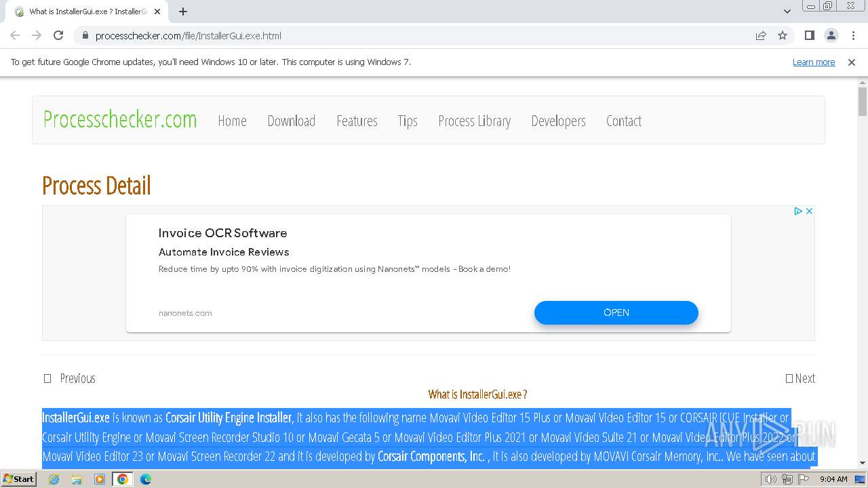Open the volume control tray icon
Image resolution: width=868 pixels, height=488 pixels.
tap(771, 479)
